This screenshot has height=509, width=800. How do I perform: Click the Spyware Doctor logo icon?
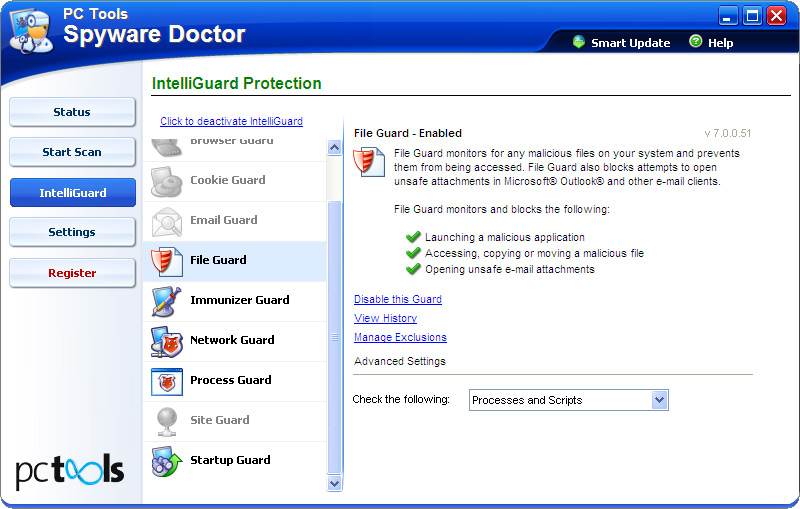click(31, 31)
